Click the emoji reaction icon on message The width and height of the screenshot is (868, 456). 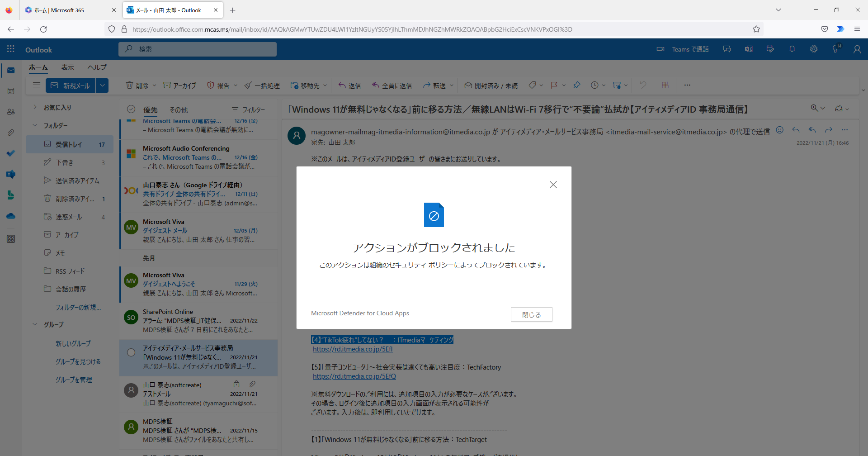pos(779,130)
